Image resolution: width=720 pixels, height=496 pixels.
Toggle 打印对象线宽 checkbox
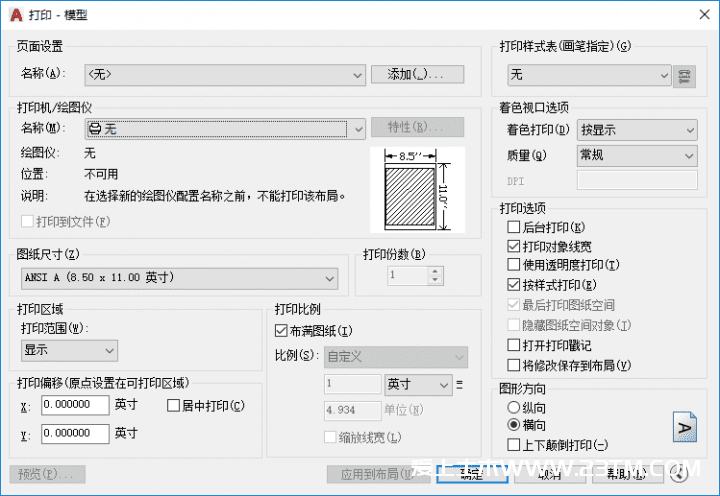coord(513,247)
